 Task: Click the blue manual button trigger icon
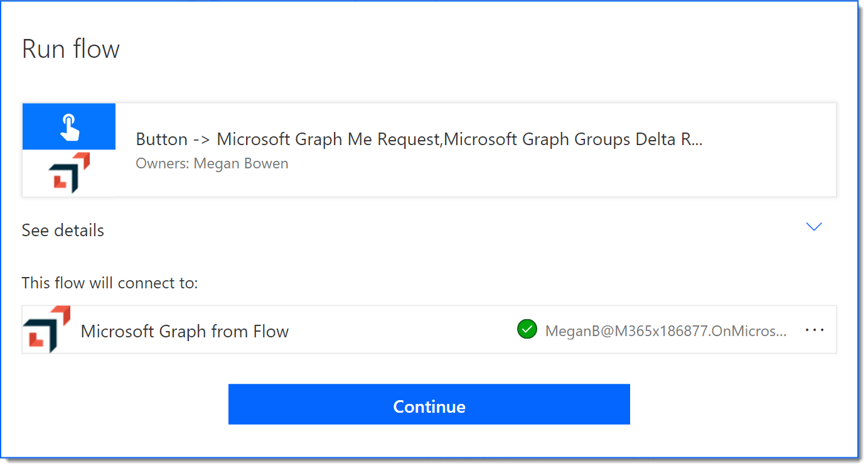pyautogui.click(x=69, y=126)
